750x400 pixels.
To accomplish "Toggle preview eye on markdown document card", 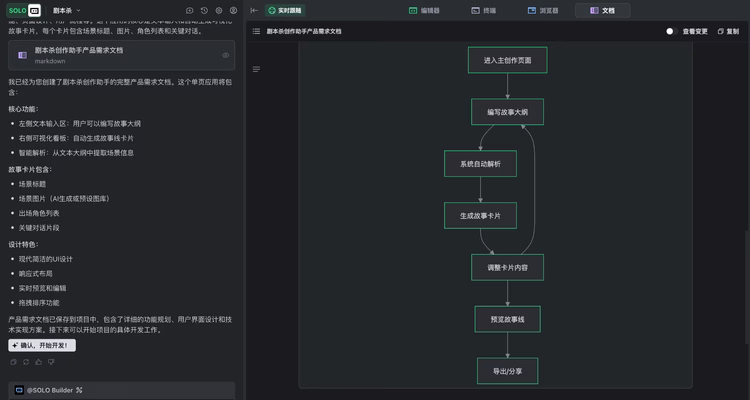I will coord(226,55).
